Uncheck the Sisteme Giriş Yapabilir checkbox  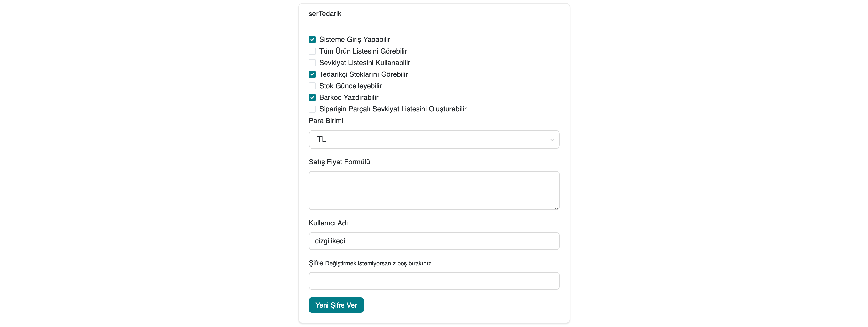(x=312, y=40)
